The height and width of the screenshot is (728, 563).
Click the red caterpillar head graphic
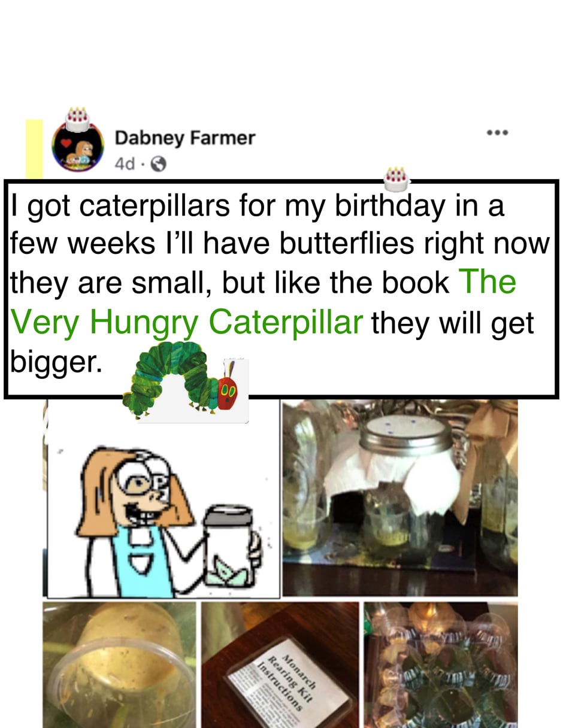tap(228, 392)
